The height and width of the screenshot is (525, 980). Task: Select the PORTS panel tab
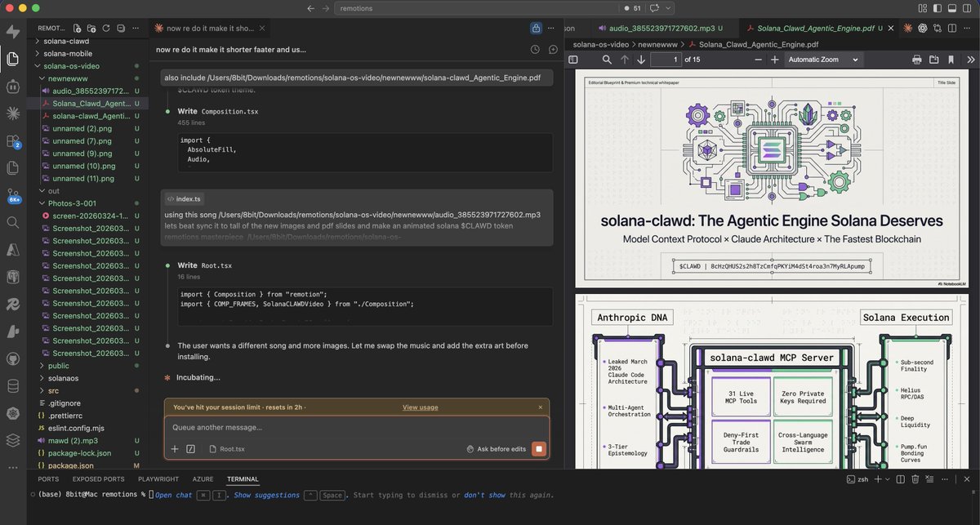pos(48,479)
